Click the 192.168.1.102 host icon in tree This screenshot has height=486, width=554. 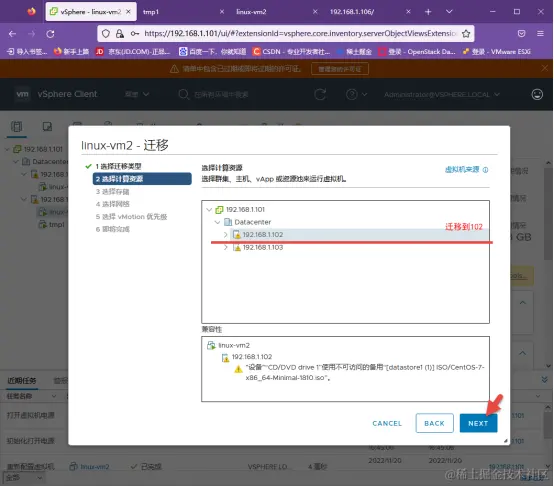tap(237, 235)
